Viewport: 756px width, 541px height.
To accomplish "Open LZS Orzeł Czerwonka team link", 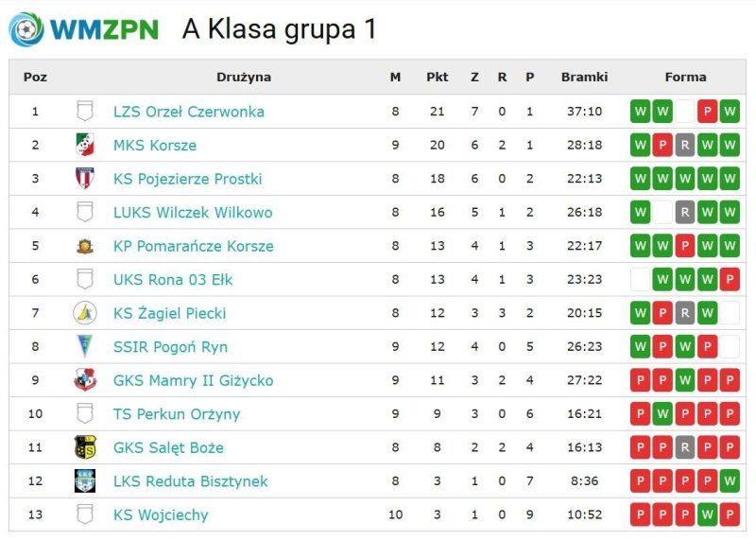I will (x=188, y=112).
